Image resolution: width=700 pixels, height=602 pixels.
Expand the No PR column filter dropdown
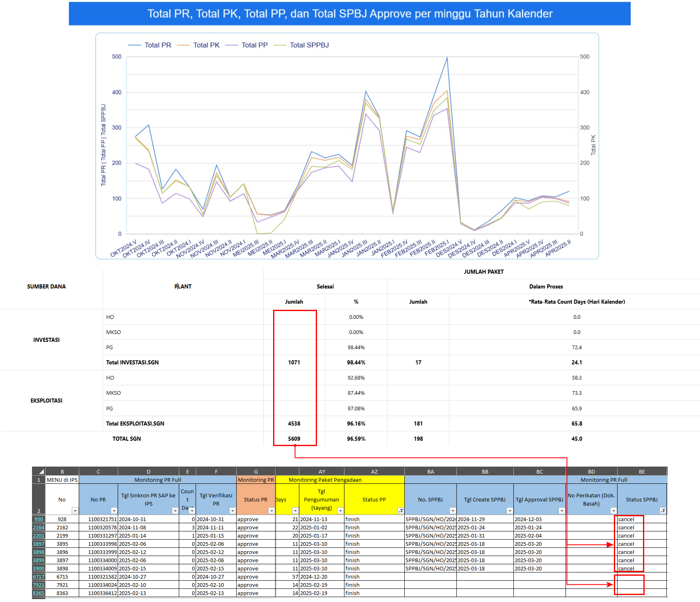(114, 510)
